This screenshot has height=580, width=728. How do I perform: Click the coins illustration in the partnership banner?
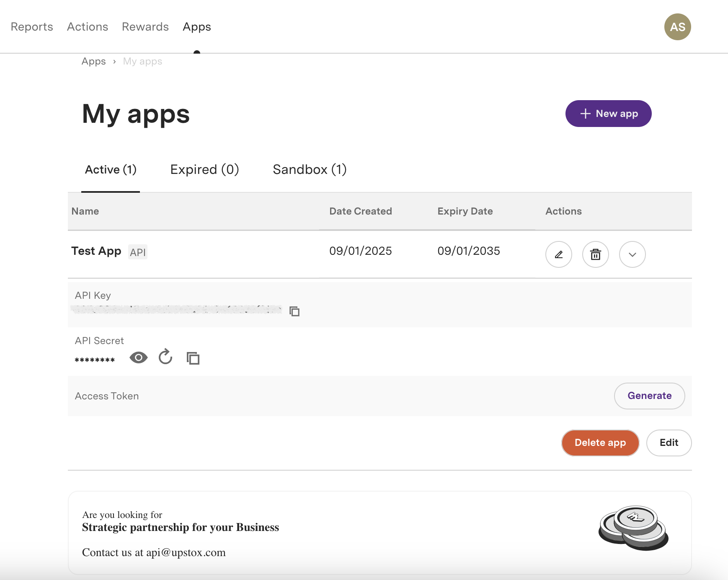[x=633, y=528]
